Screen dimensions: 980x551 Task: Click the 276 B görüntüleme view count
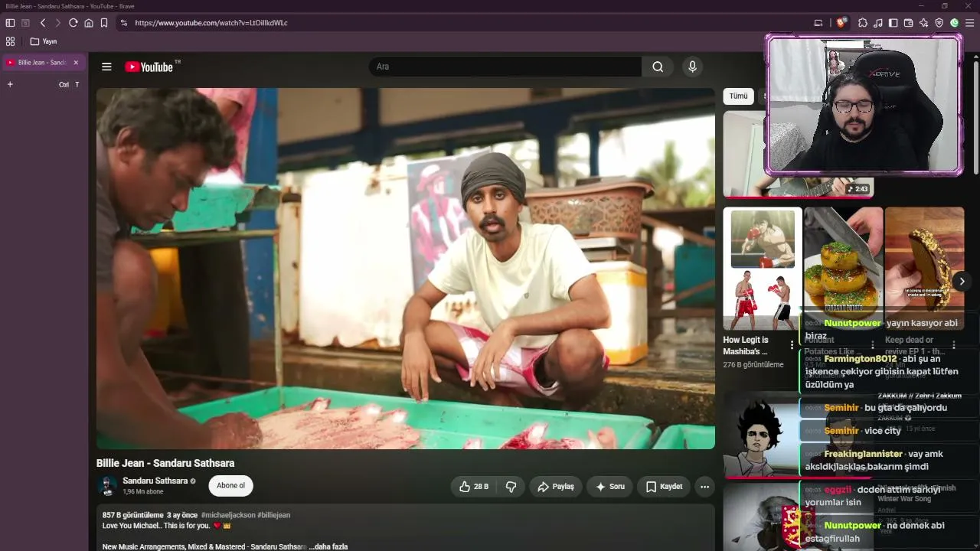click(x=753, y=365)
